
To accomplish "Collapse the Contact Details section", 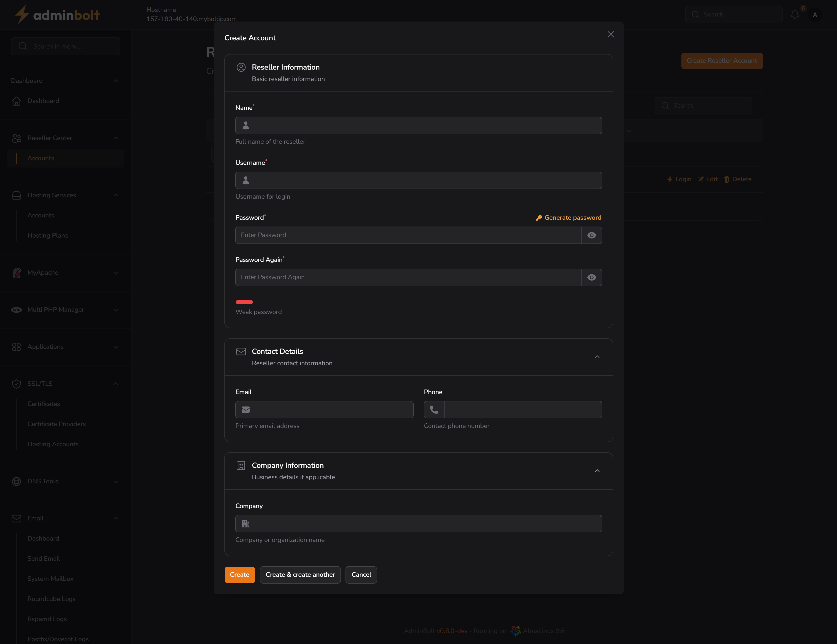I will (597, 357).
